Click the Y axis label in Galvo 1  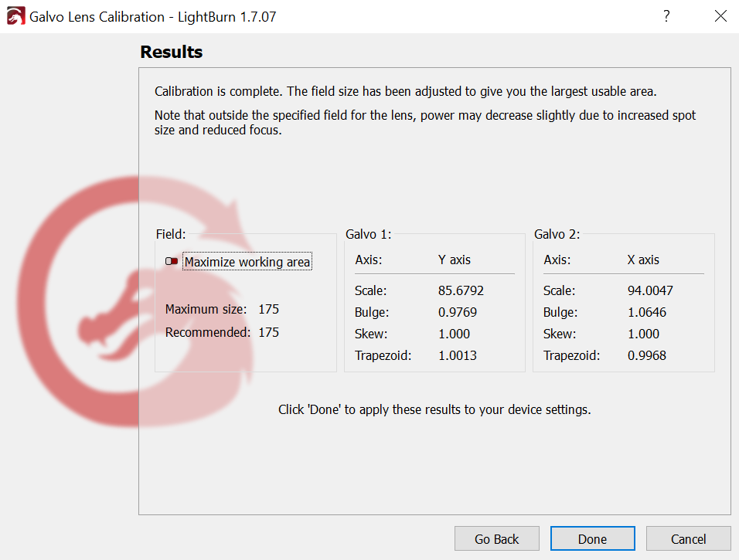tap(455, 260)
